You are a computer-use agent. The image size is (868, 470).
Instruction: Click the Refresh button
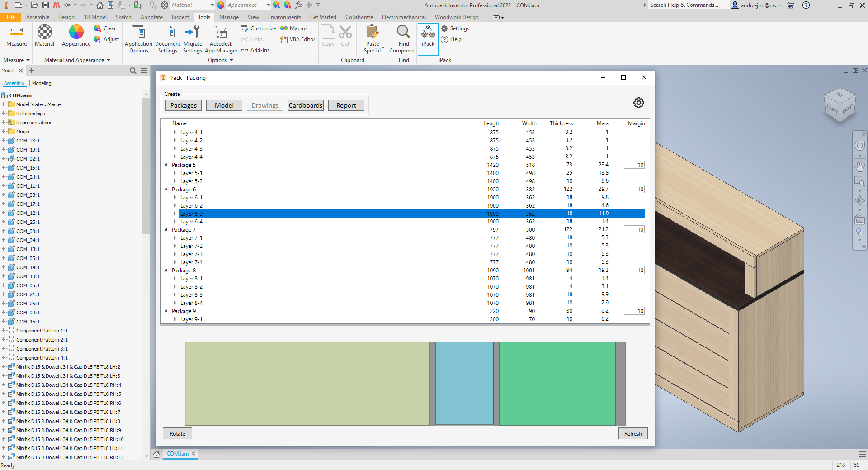(x=632, y=433)
